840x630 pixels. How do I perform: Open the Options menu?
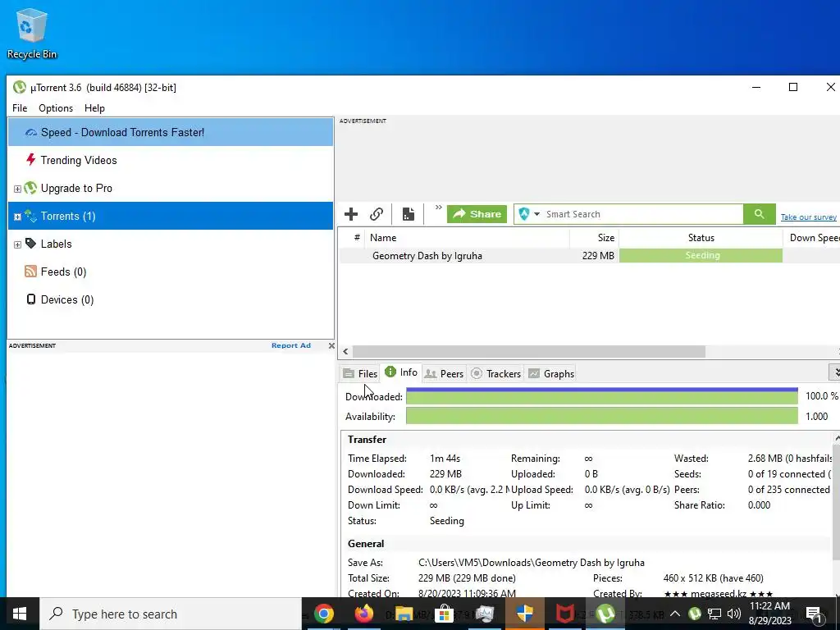pyautogui.click(x=56, y=108)
